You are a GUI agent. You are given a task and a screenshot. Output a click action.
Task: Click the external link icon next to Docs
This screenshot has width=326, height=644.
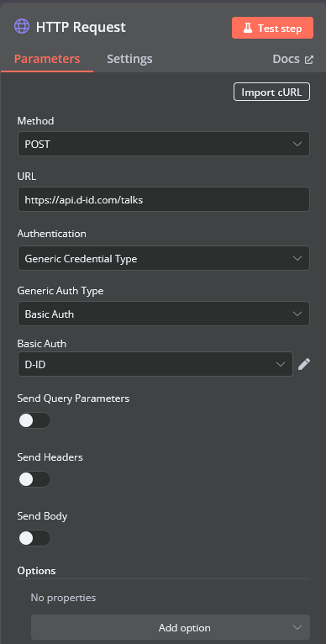tap(308, 60)
